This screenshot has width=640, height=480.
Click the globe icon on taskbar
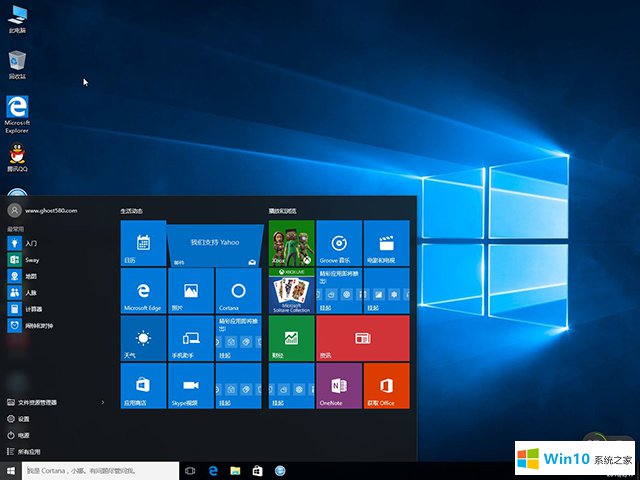280,471
